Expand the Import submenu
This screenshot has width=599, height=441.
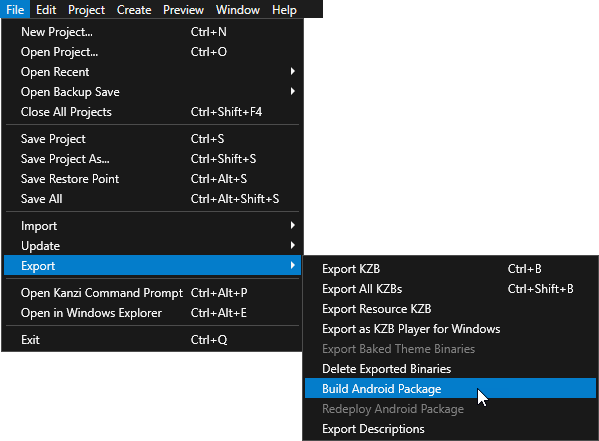click(152, 226)
